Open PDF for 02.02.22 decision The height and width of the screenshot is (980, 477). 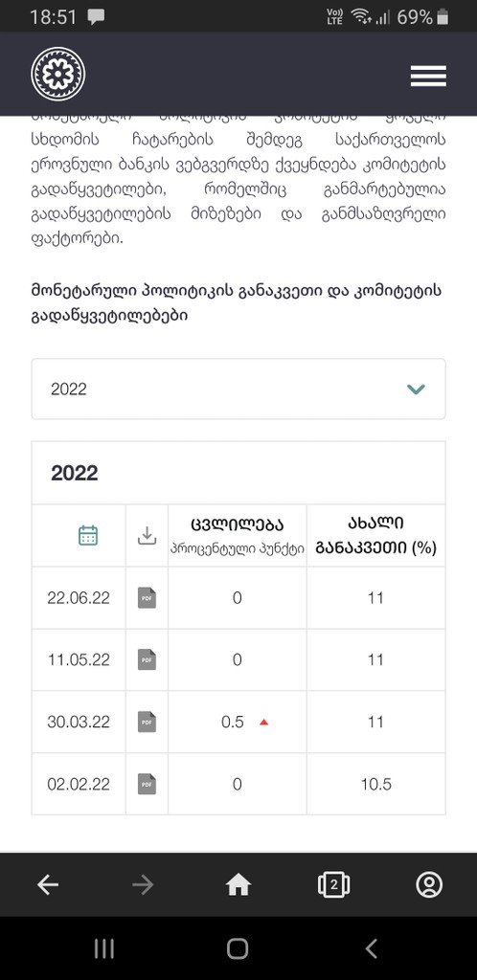point(147,784)
